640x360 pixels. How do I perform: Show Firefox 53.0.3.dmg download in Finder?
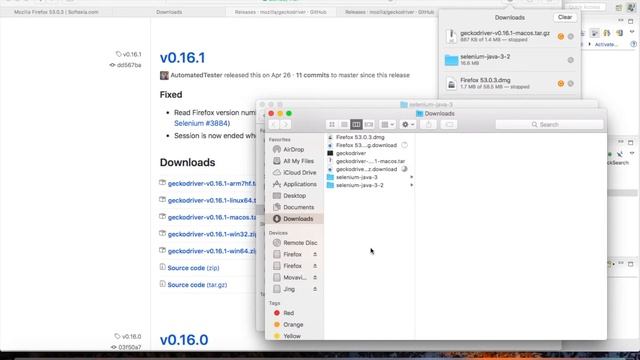571,83
